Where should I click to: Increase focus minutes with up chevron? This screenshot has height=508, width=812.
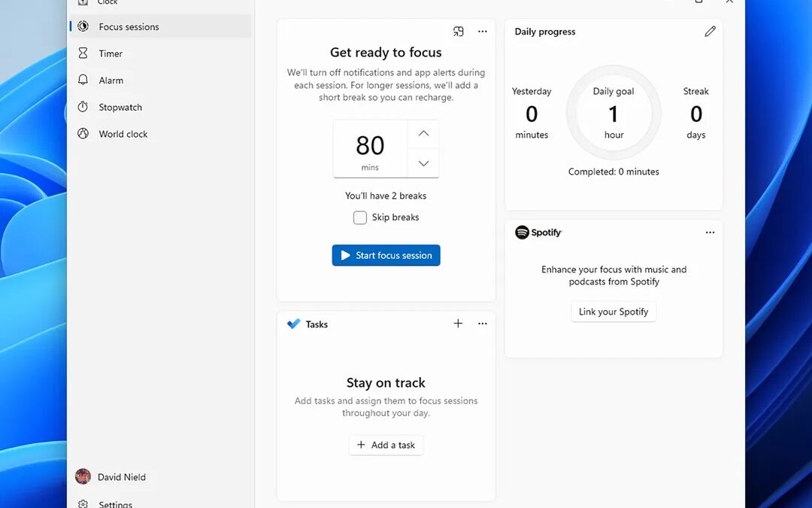pyautogui.click(x=423, y=133)
